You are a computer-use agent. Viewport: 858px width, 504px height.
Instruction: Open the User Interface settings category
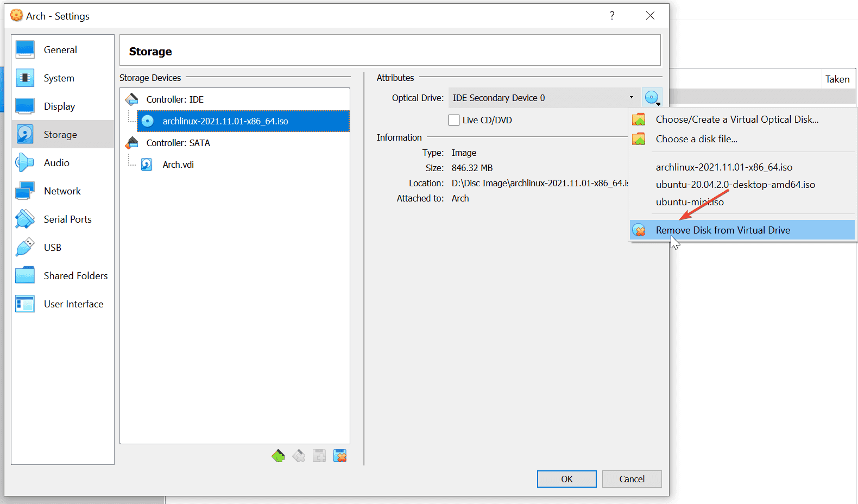coord(63,304)
